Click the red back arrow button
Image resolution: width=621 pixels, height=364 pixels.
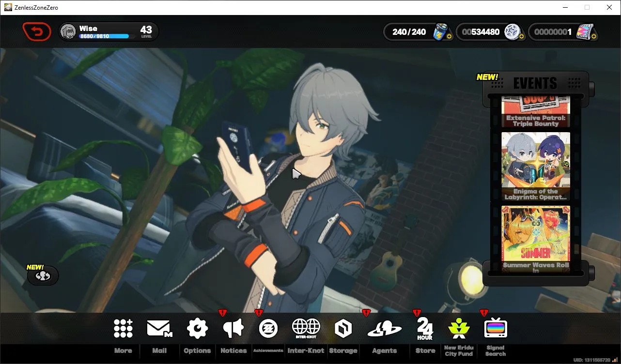(37, 32)
